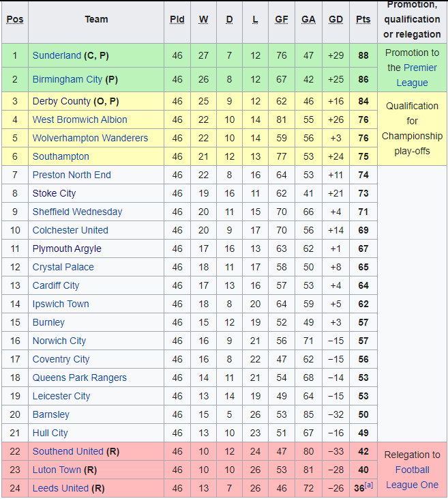Image resolution: width=448 pixels, height=499 pixels.
Task: Click the Pts column header
Action: click(363, 19)
